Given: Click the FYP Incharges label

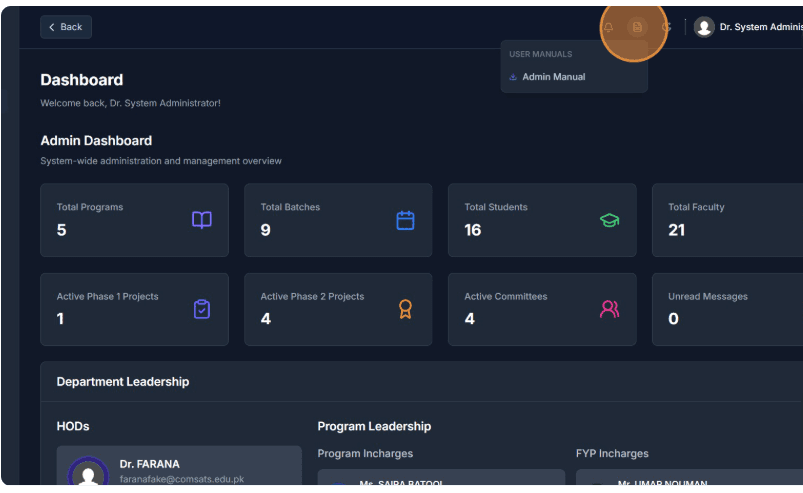Looking at the screenshot, I should (x=612, y=454).
